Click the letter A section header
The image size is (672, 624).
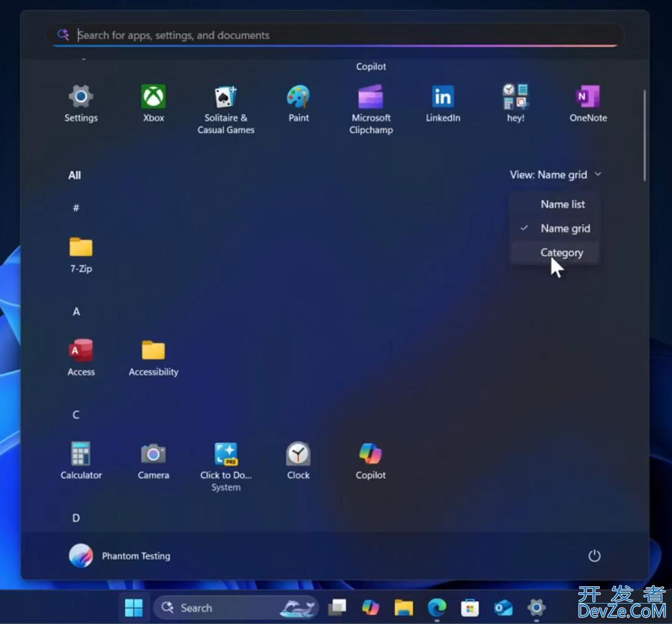76,312
